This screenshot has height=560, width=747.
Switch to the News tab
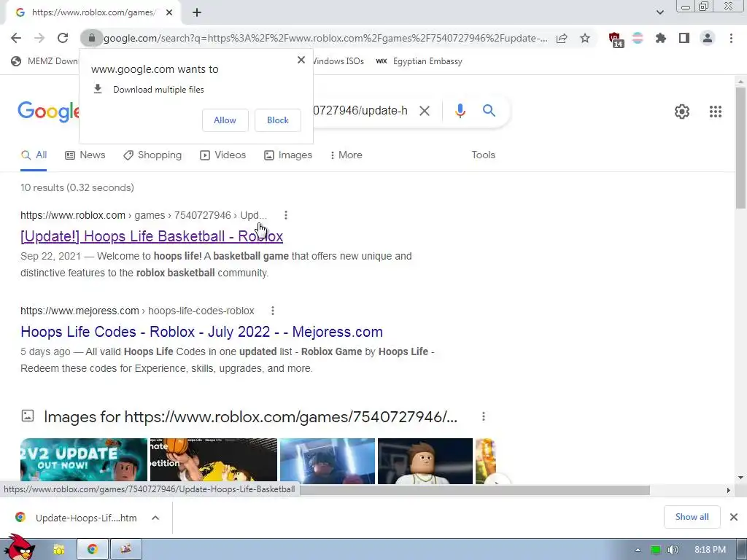pyautogui.click(x=85, y=155)
